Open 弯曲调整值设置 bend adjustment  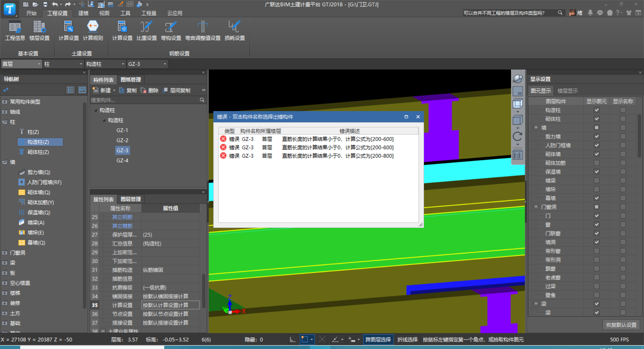coord(203,31)
